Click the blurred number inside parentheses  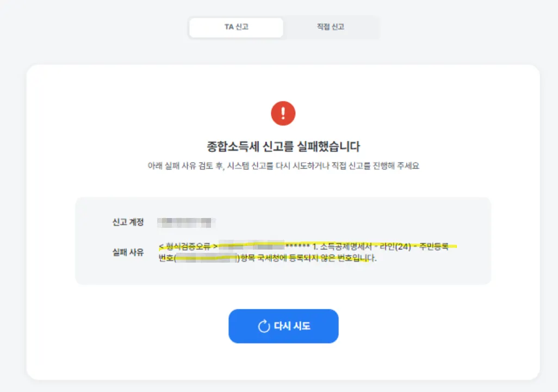coord(207,258)
